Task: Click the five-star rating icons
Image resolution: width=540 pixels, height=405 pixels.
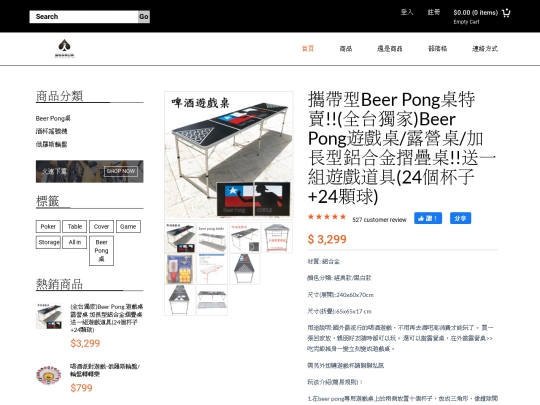Action: pos(327,217)
